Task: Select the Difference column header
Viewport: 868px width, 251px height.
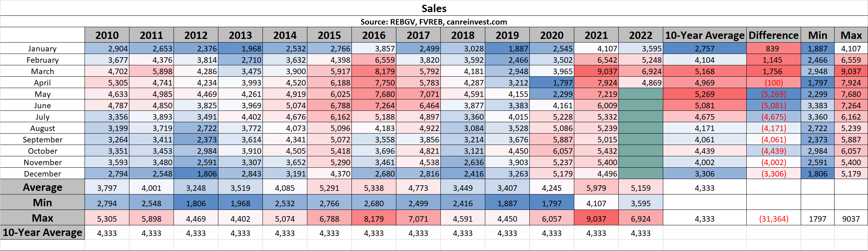Action: click(774, 35)
